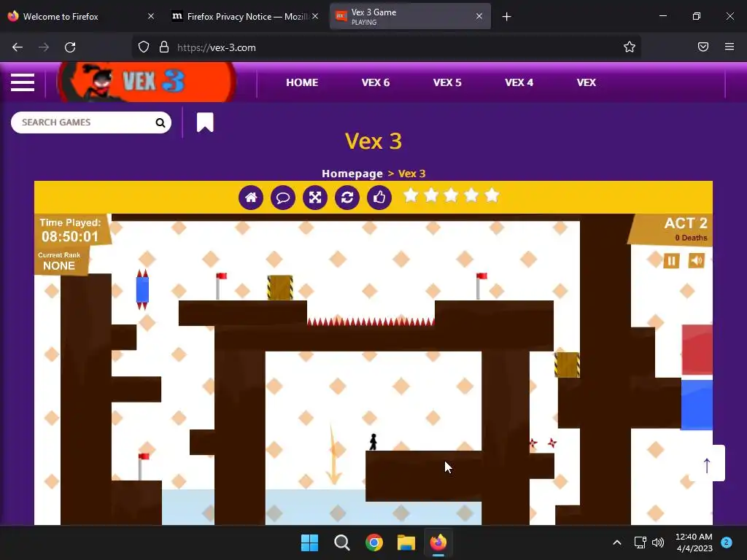Go back with browser back arrow
Screen dimensions: 747x560
coord(18,47)
